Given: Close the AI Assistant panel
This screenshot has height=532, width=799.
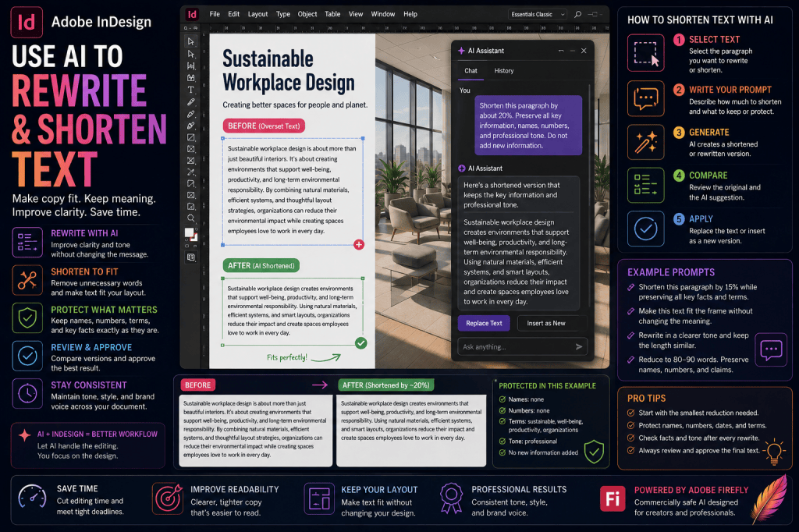Looking at the screenshot, I should [x=584, y=51].
